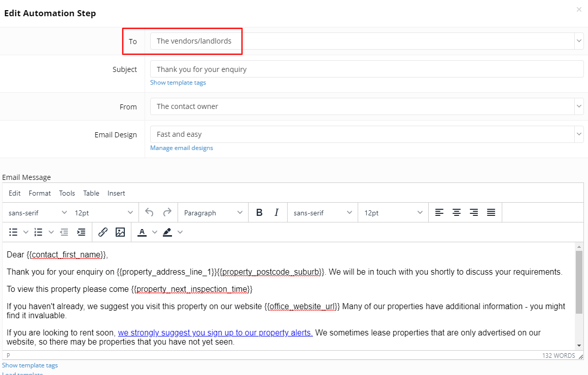Open the Format menu
Screen dimensions: 588x375
[x=40, y=193]
